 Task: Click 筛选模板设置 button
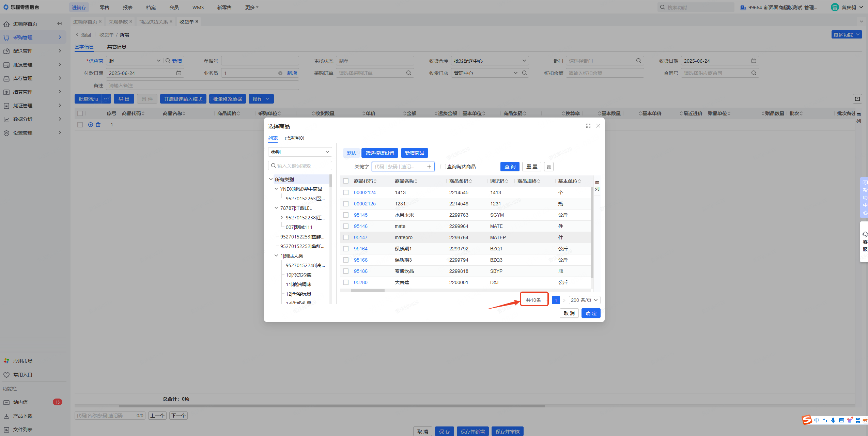(379, 153)
